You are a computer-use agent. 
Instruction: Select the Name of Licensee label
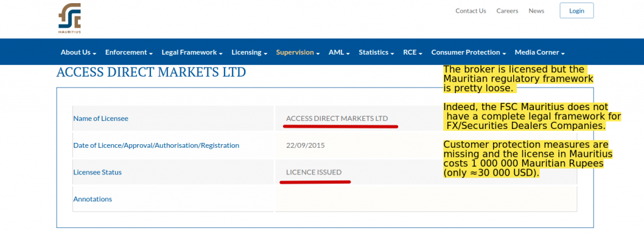point(101,118)
